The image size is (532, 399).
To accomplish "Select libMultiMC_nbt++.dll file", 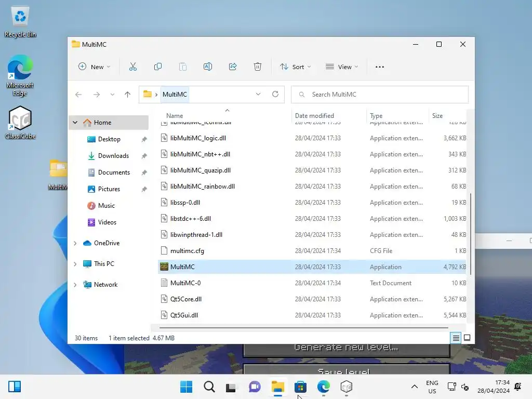I will [x=312, y=154].
